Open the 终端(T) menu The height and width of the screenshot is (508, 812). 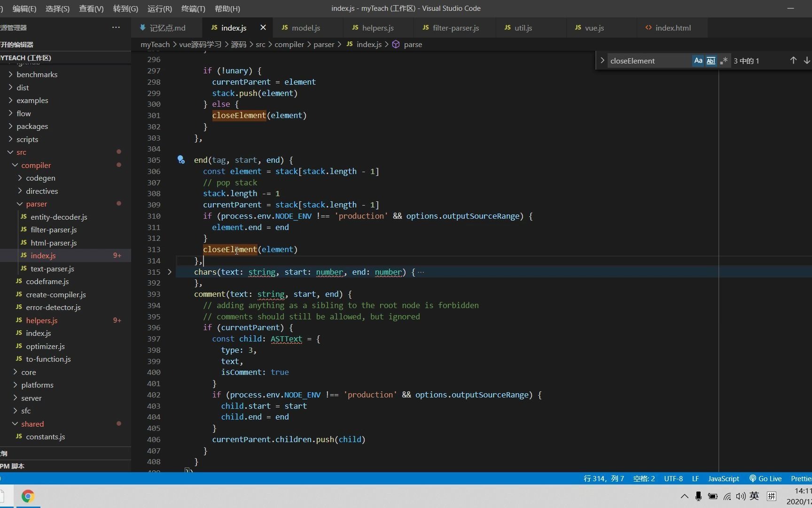(x=193, y=8)
